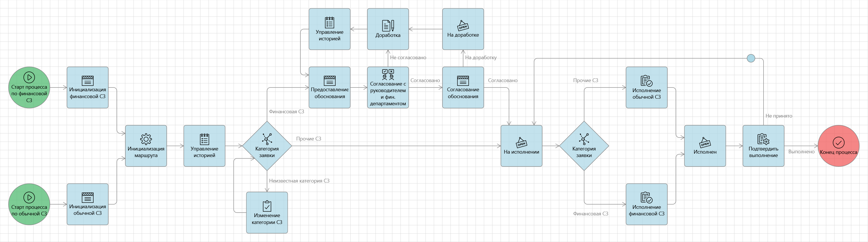Click the OPEN sign icon in 'Исполнен'

[x=705, y=142]
